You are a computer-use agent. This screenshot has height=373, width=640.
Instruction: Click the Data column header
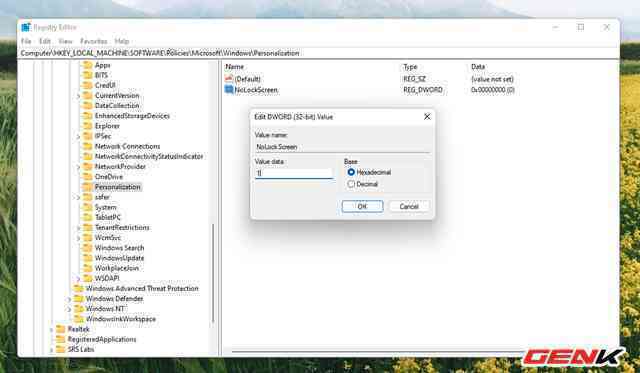pos(478,67)
